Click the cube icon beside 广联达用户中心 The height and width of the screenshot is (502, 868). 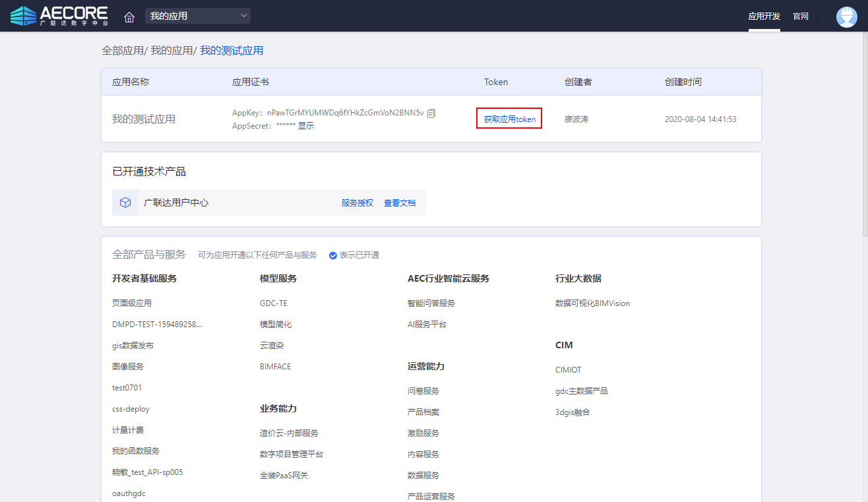pyautogui.click(x=125, y=203)
